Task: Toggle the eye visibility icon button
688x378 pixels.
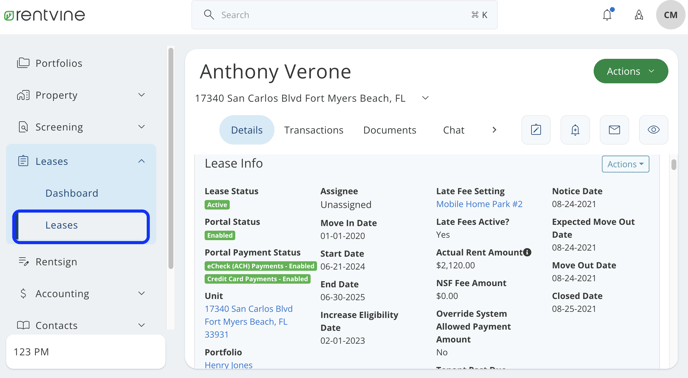Action: pos(653,130)
